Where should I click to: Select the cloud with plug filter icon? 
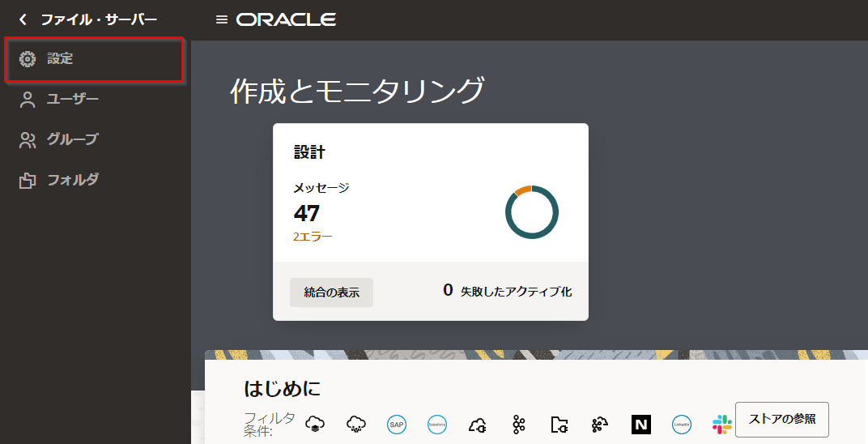click(x=478, y=425)
